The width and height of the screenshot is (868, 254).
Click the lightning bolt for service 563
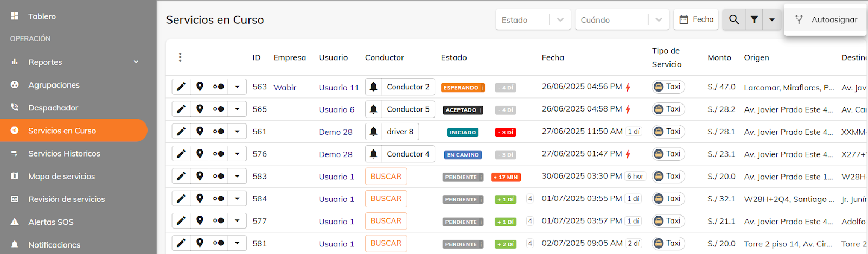pyautogui.click(x=628, y=87)
